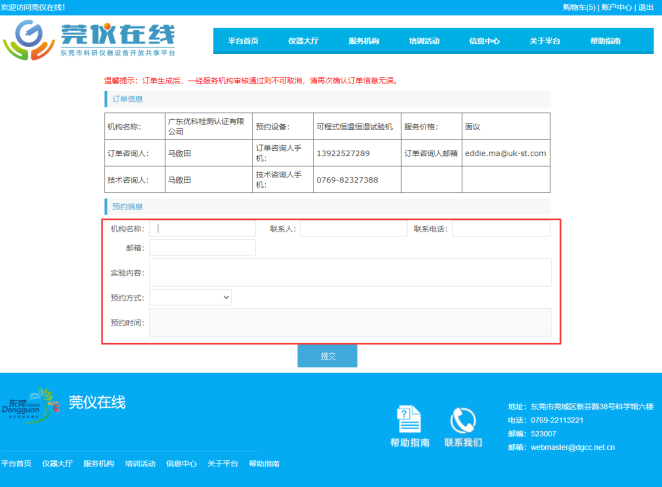Viewport: 662px width, 487px height.
Task: Click the 退出 logout link
Action: (646, 7)
